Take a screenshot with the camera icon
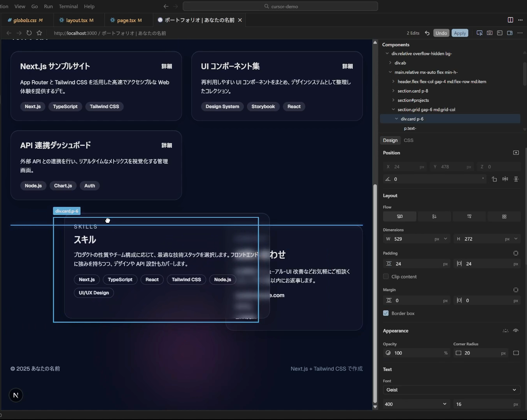This screenshot has height=420, width=527. (490, 33)
